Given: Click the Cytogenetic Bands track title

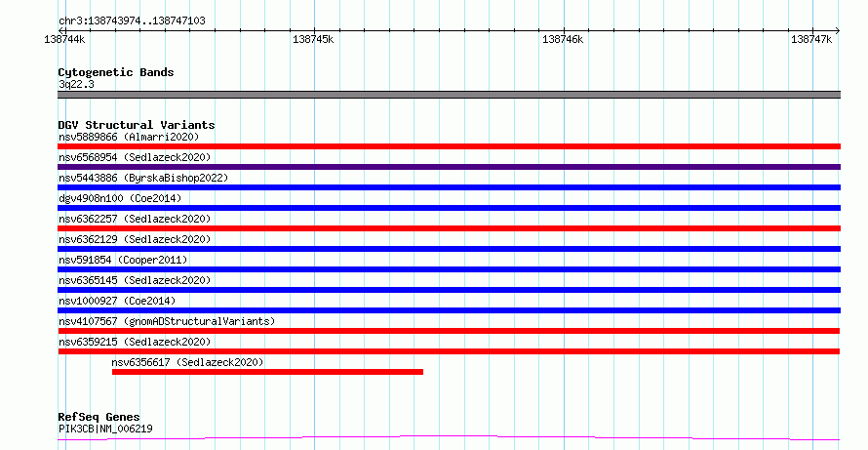Looking at the screenshot, I should pos(116,72).
